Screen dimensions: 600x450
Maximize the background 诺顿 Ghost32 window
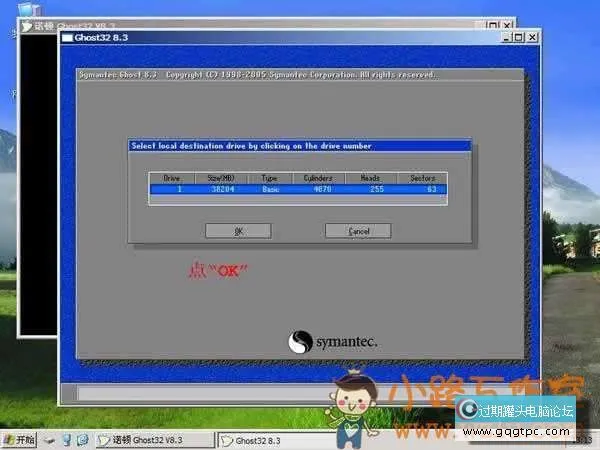(493, 25)
